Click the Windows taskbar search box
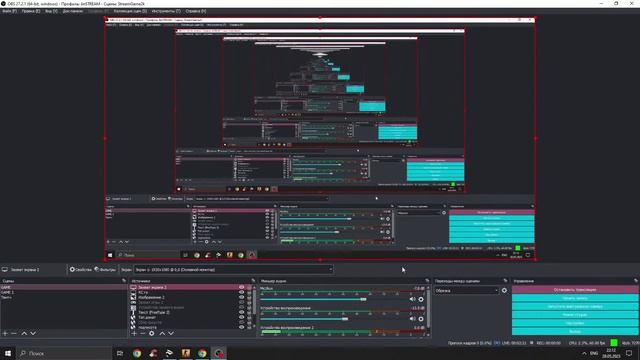Image resolution: width=640 pixels, height=360 pixels. click(x=64, y=353)
